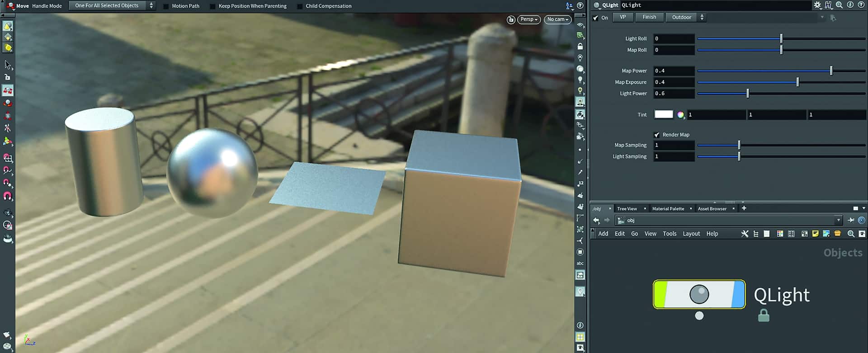
Task: Close the Tree View tab
Action: coord(645,209)
